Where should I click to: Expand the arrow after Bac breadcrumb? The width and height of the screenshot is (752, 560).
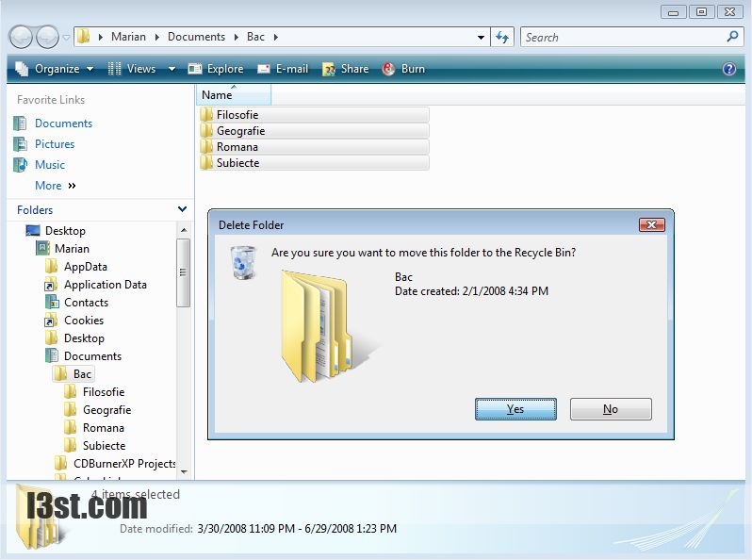pos(276,37)
